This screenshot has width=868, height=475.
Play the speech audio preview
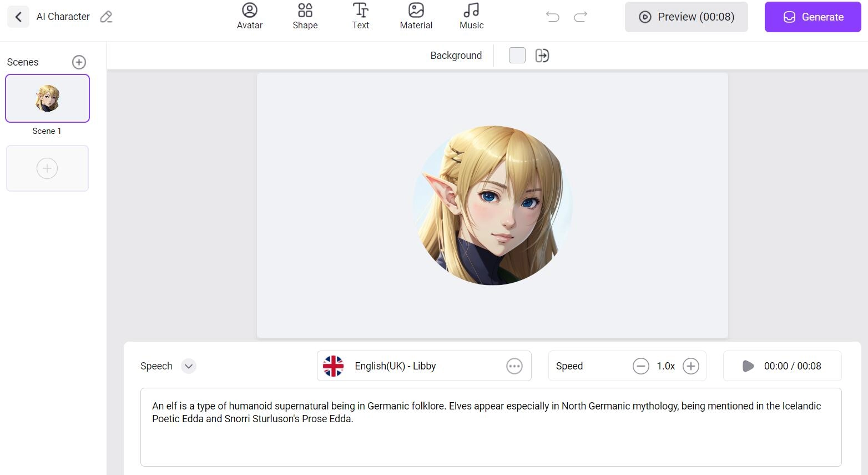click(748, 366)
